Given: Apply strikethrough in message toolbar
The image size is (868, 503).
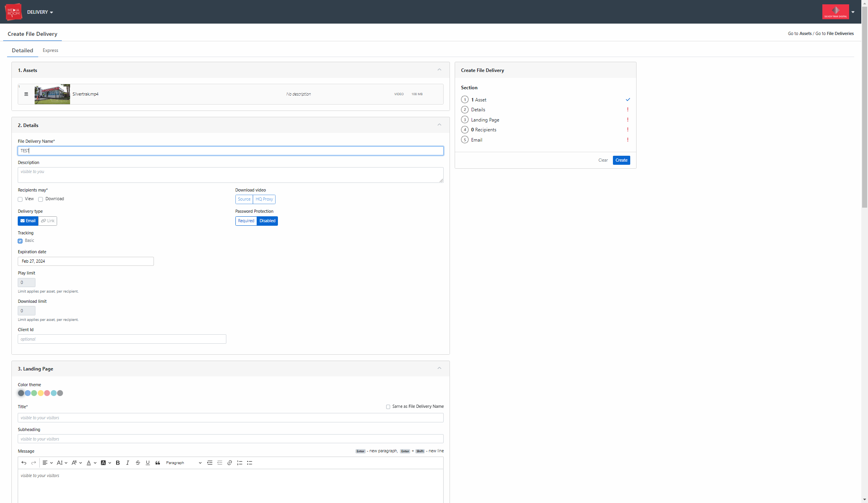Looking at the screenshot, I should (138, 463).
